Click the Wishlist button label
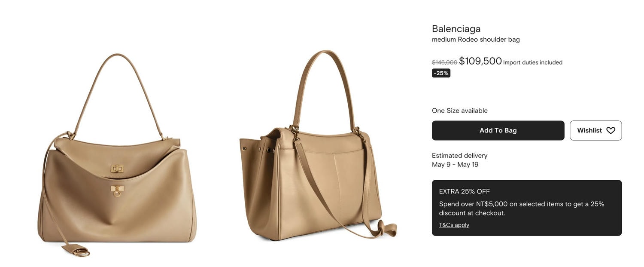Screen dimensions: 644x267 click(589, 130)
